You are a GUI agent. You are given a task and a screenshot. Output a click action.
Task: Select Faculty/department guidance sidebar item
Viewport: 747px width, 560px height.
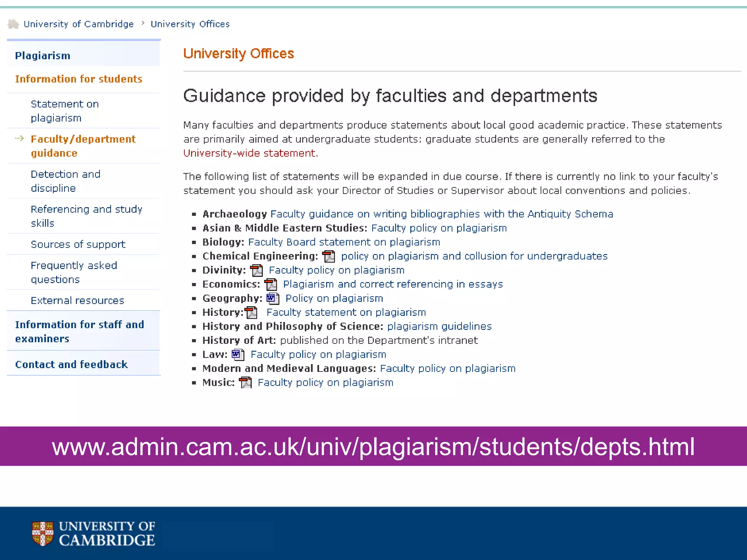83,146
